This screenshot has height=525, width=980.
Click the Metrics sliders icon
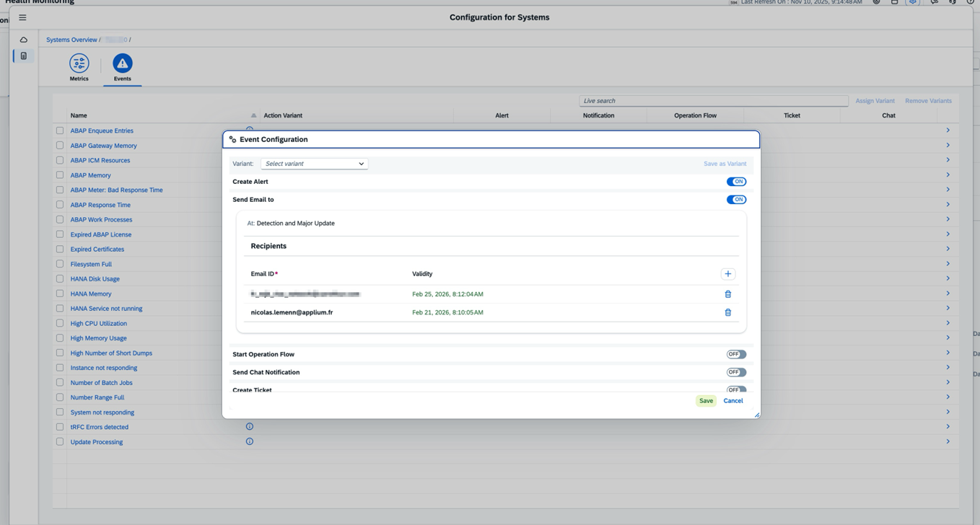tap(79, 63)
